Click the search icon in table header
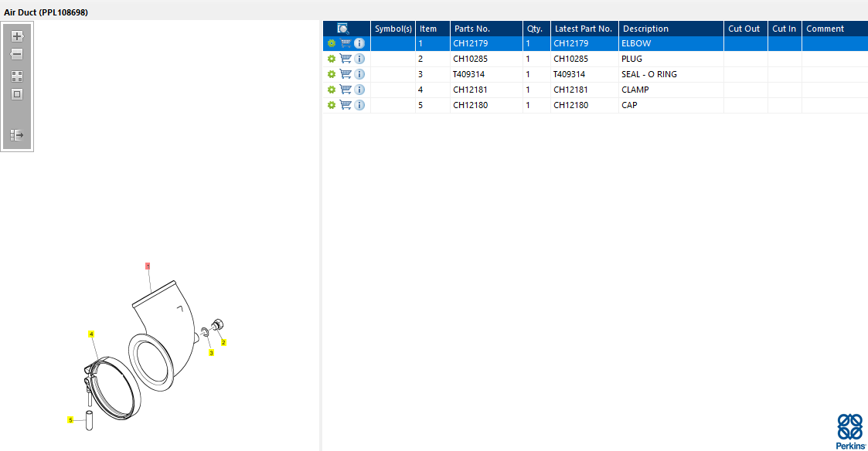 coord(342,29)
